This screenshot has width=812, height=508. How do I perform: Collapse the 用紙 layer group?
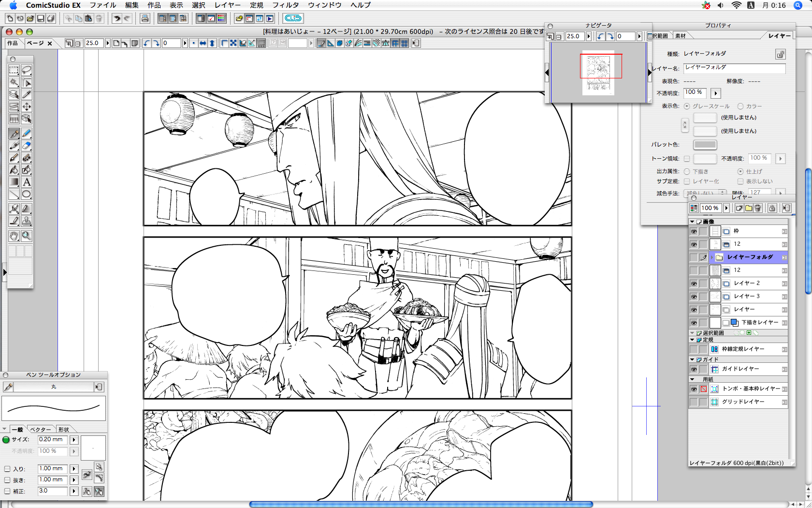point(692,379)
